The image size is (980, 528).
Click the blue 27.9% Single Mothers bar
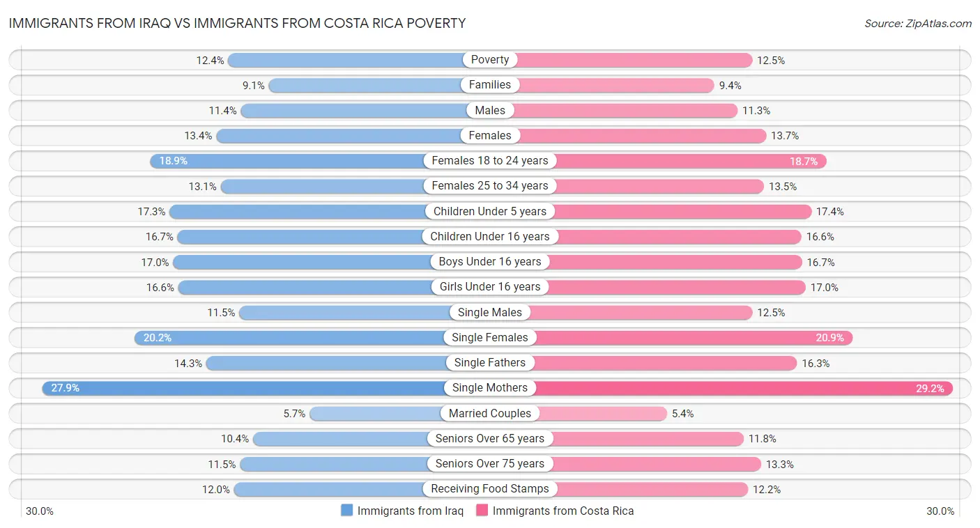point(244,388)
